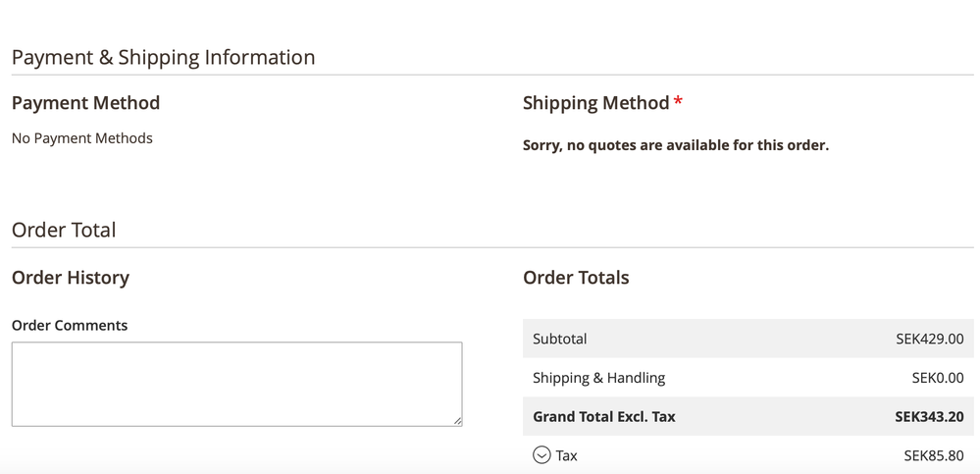Image resolution: width=980 pixels, height=474 pixels.
Task: Click the red required asterisk by Shipping Method
Action: 678,102
